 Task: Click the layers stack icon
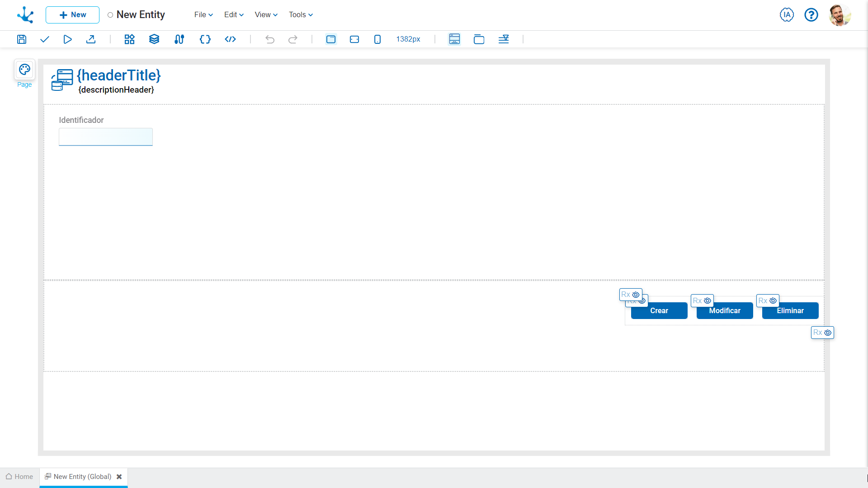pos(154,39)
